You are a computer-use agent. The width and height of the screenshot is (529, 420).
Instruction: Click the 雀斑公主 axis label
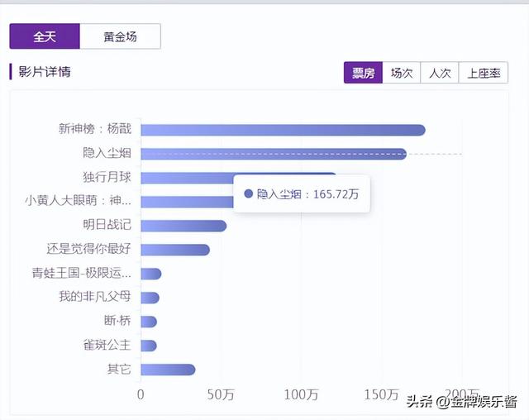pyautogui.click(x=107, y=345)
